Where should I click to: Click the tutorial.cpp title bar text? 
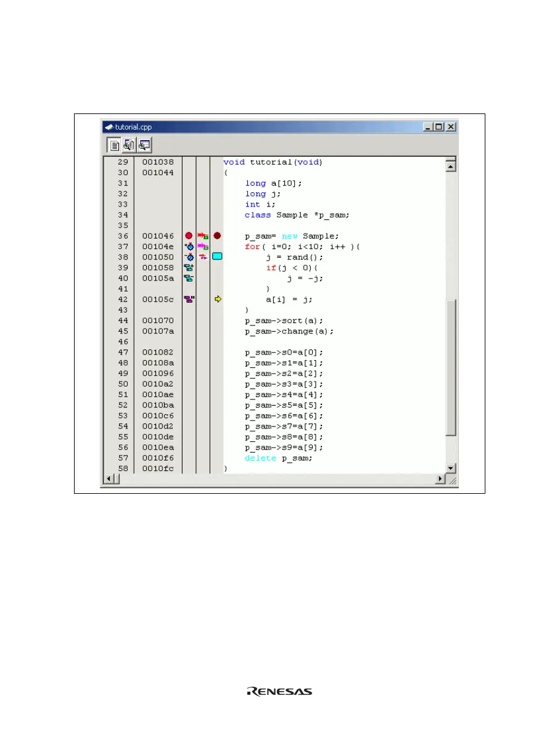pos(133,127)
